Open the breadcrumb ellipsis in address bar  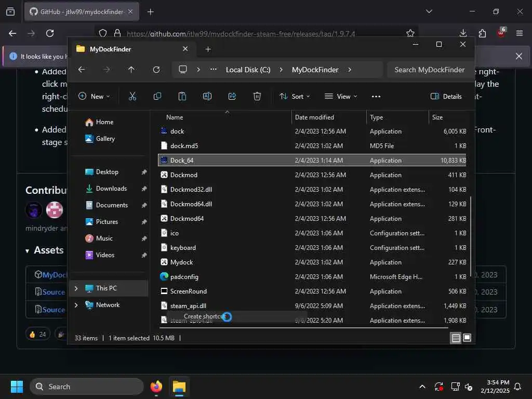[x=214, y=69]
